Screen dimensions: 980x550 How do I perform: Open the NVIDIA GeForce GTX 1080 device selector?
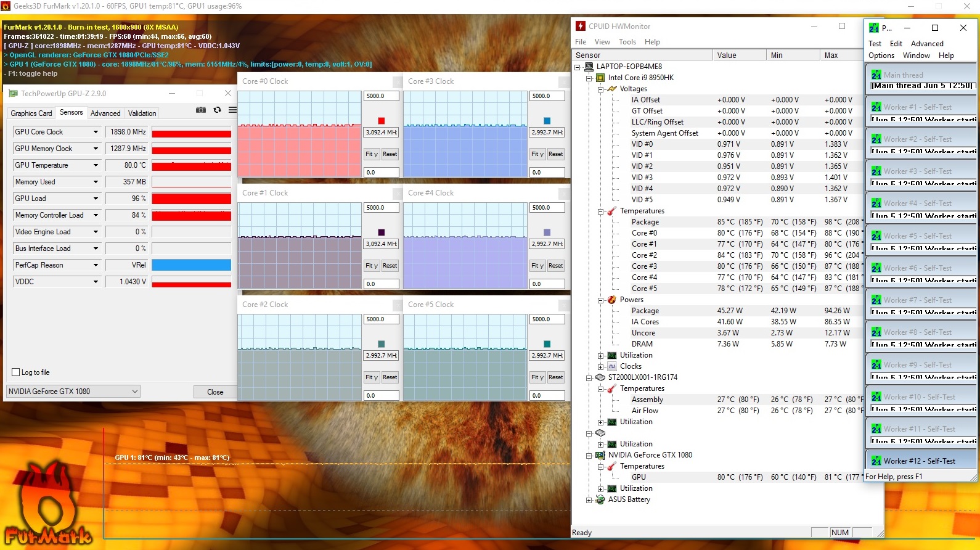click(73, 392)
